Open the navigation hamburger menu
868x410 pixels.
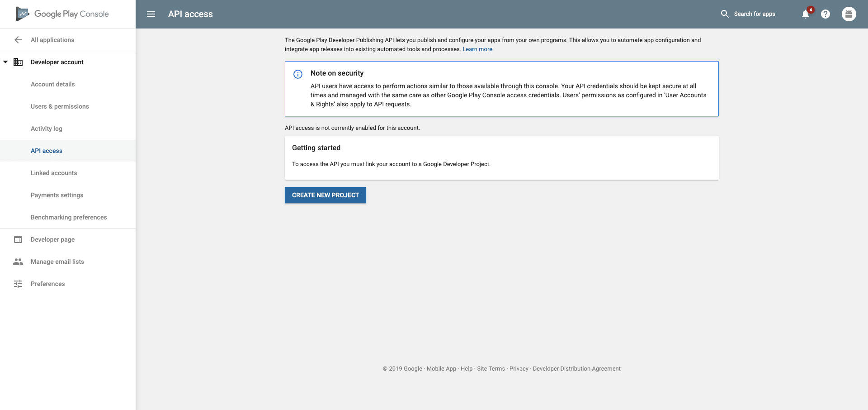pos(151,14)
